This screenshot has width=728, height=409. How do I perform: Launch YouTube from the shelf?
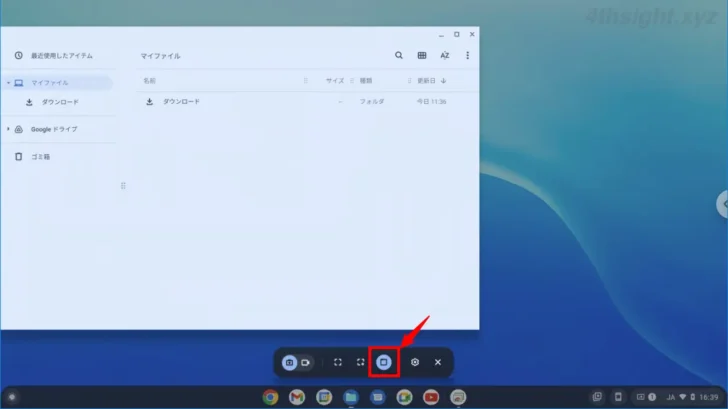[x=431, y=397]
